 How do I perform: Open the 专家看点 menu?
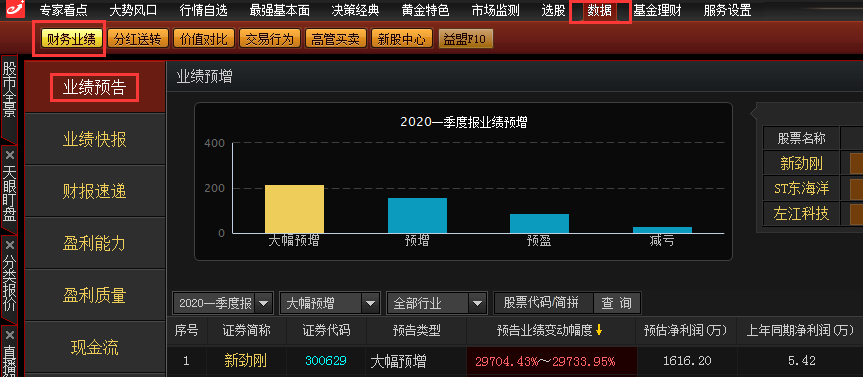[x=63, y=10]
